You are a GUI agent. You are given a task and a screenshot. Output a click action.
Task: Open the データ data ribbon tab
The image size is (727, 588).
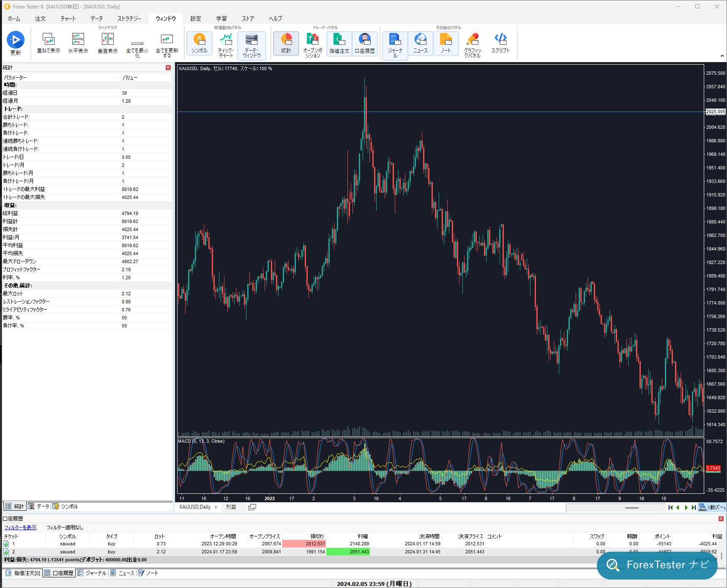96,19
